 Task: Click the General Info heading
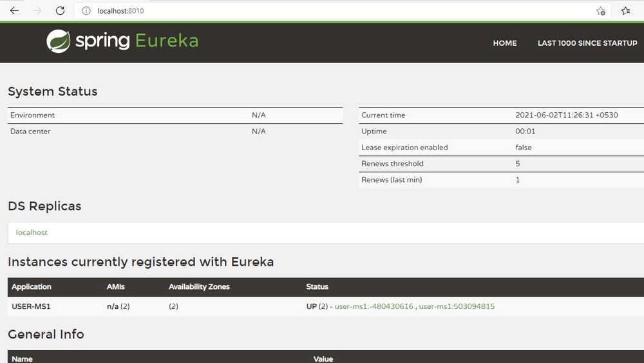[x=46, y=334]
